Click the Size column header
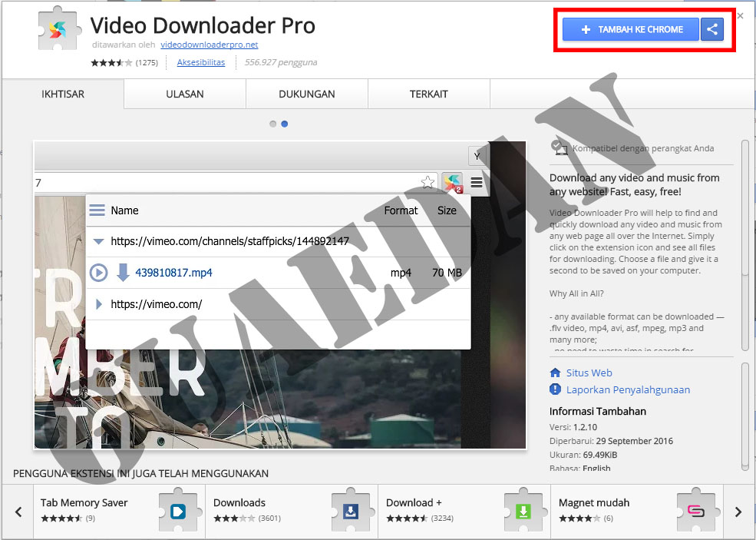Screen dimensions: 756x540 coord(447,210)
